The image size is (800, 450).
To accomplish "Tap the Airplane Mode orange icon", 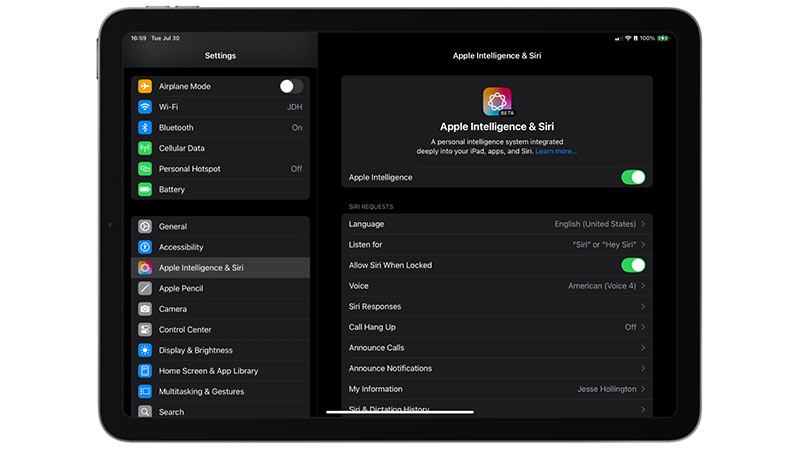I will (145, 86).
